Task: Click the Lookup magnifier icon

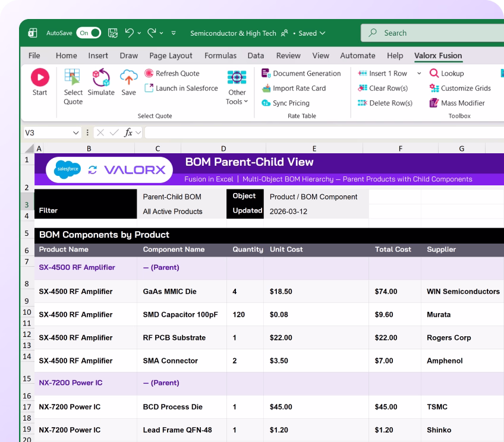Action: [x=434, y=73]
